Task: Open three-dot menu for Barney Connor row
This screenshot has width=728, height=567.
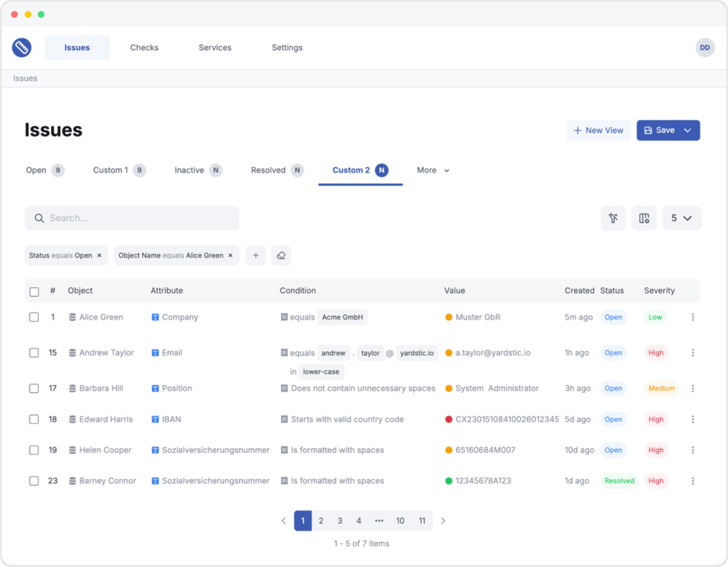Action: pos(693,481)
